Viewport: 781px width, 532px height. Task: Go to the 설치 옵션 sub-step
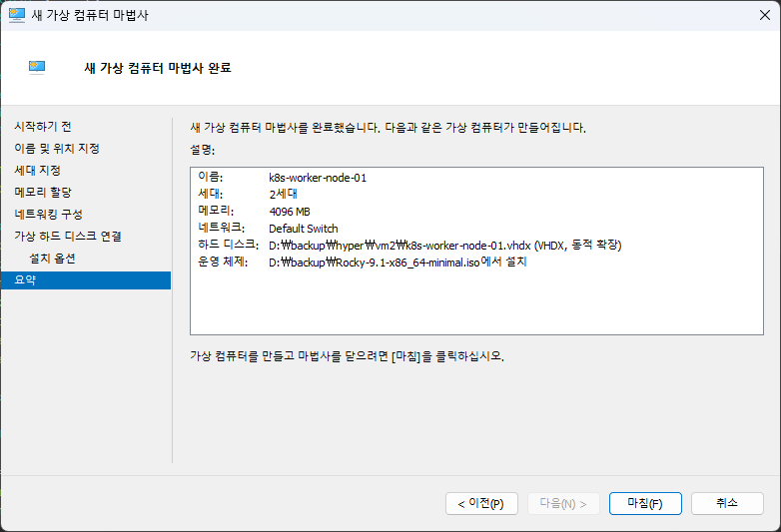[52, 259]
